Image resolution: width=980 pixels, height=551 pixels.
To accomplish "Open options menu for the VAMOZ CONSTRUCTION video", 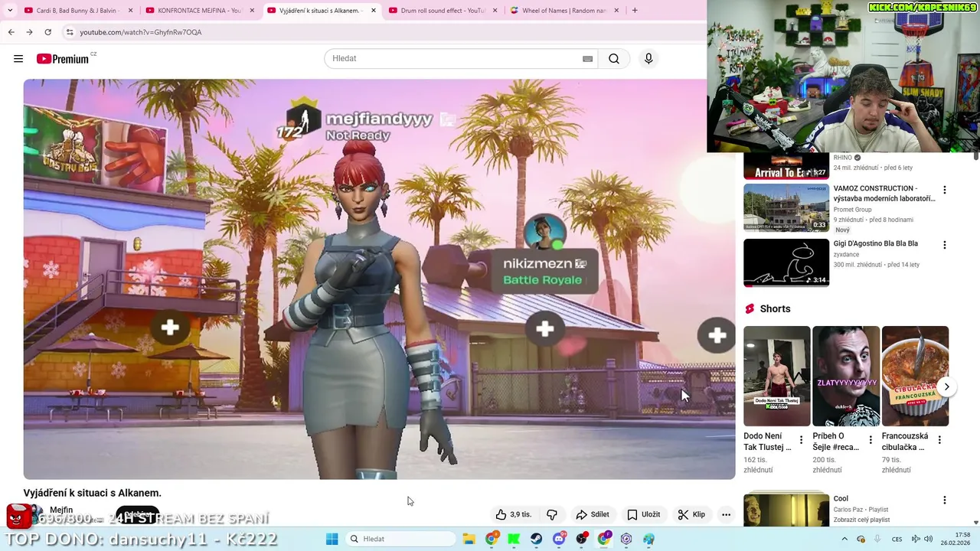I will (944, 190).
